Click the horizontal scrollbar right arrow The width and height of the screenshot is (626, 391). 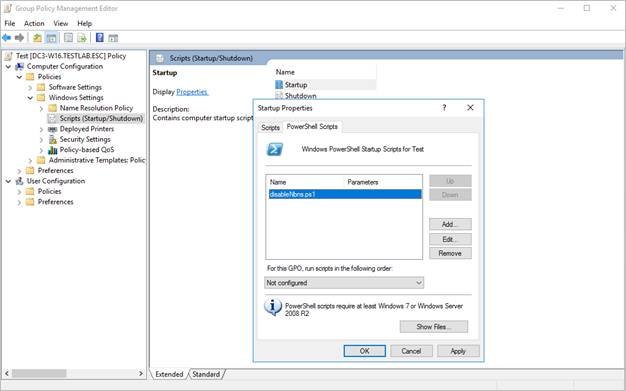(141, 373)
